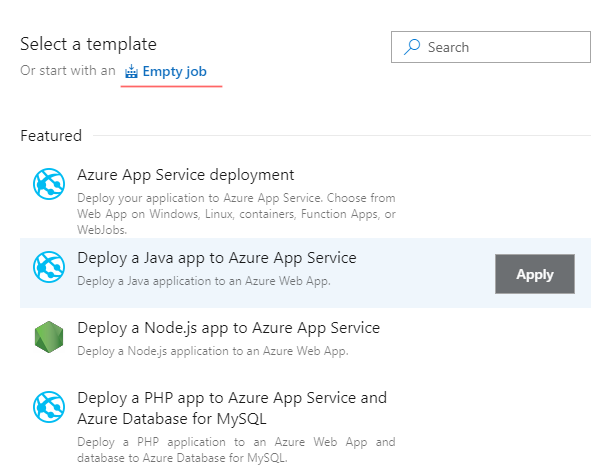Click the Azure App Service deployment icon
Screen dimensions: 596x469
tap(49, 184)
